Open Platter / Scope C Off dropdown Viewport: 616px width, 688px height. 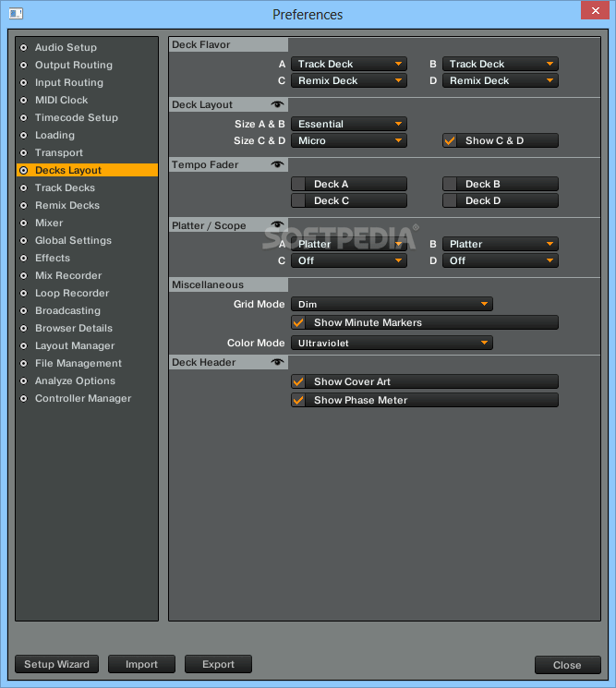click(349, 260)
